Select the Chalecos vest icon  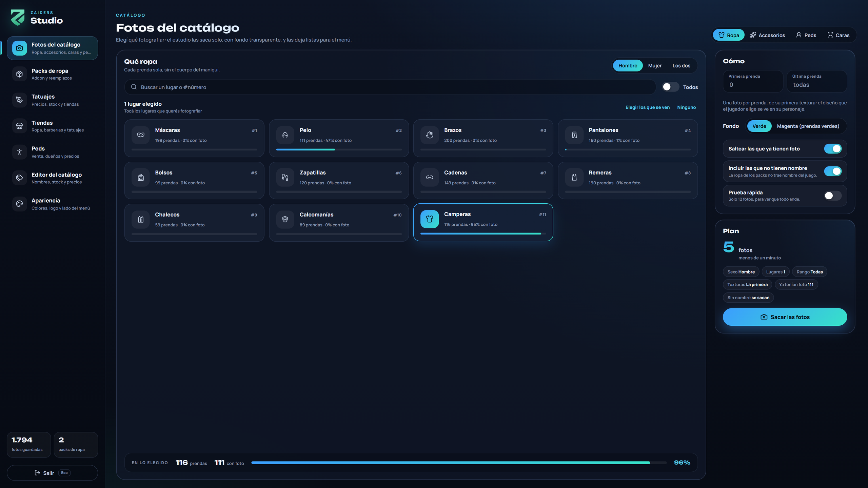coord(141,219)
